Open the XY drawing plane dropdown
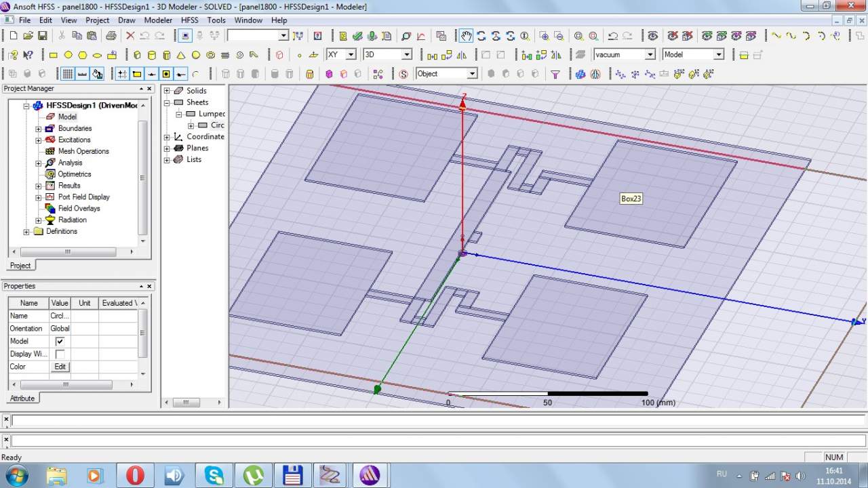Viewport: 868px width, 488px height. click(351, 55)
